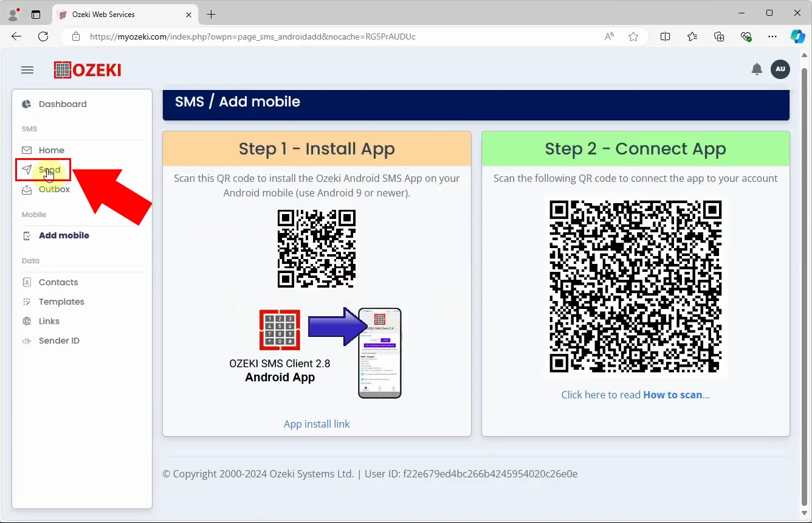Open browser profile icon
812x523 pixels.
coord(13,14)
